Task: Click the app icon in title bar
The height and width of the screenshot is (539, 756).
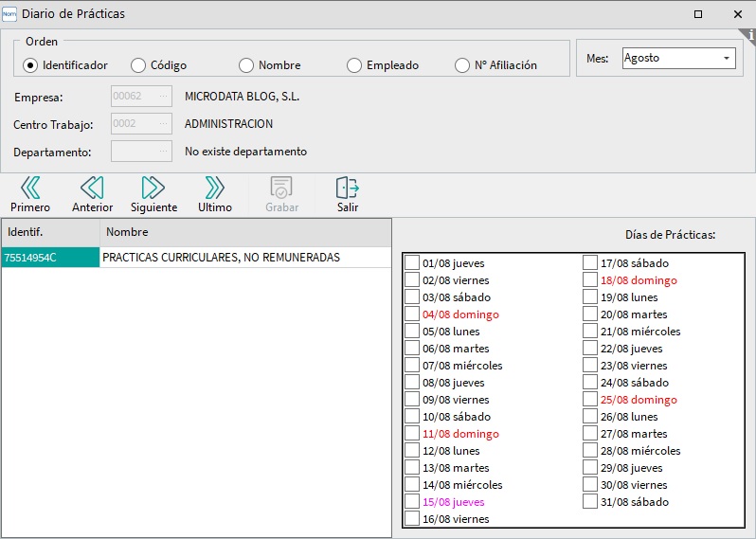Action: click(x=10, y=14)
